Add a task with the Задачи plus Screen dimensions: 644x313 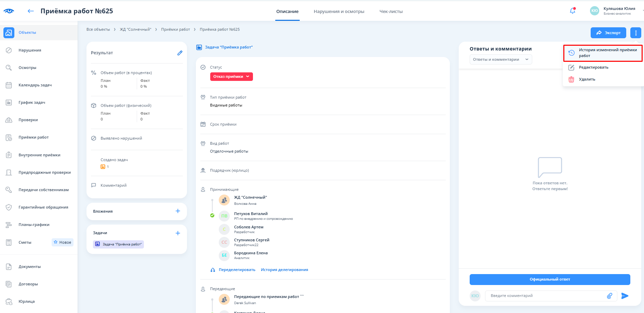point(178,233)
